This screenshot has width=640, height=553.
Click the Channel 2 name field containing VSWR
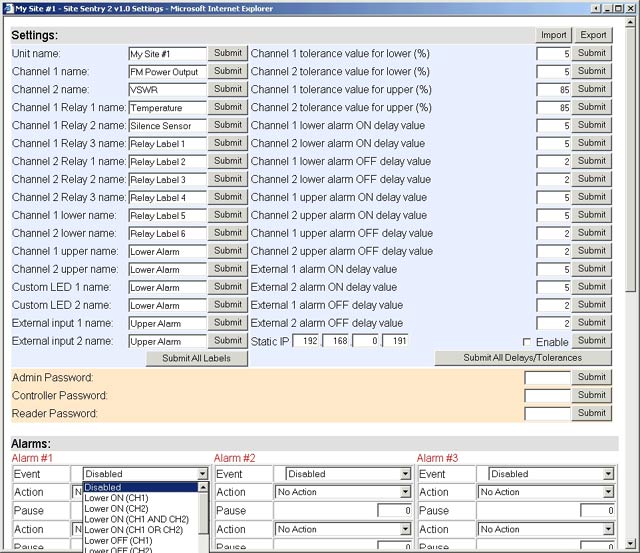tap(167, 90)
